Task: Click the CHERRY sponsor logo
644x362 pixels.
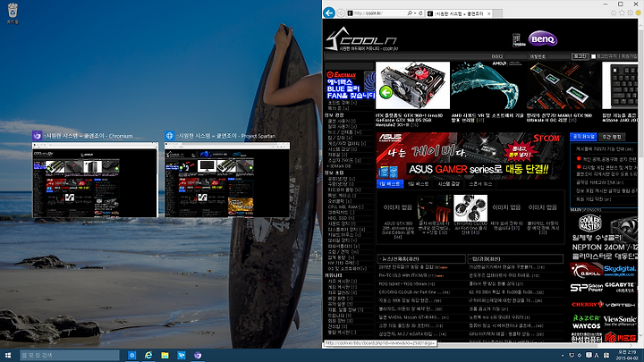Action: 587,305
